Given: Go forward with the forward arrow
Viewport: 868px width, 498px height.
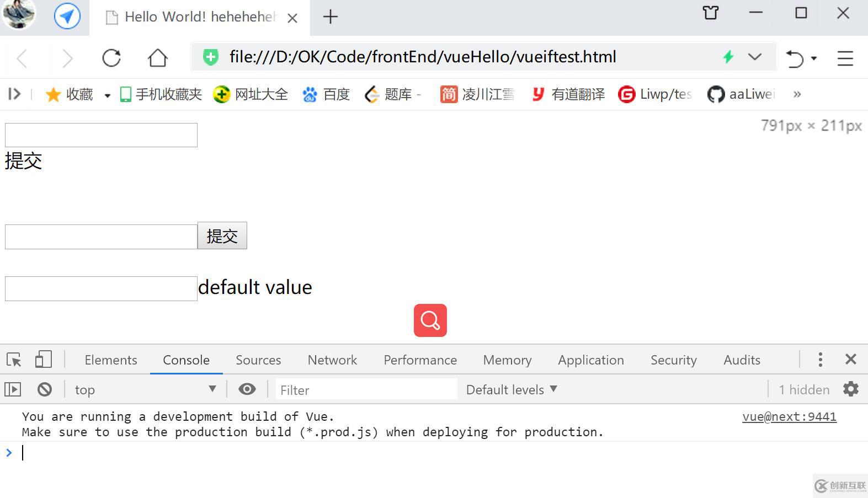Looking at the screenshot, I should (67, 58).
